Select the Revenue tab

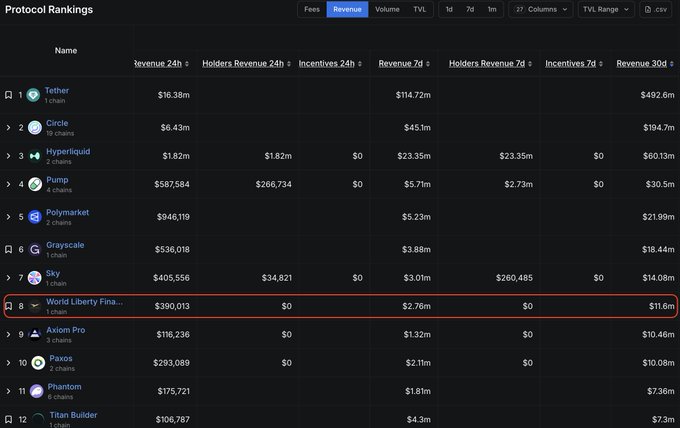pos(347,9)
